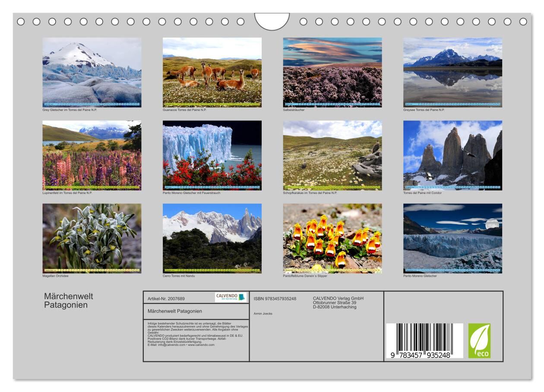Viewport: 544px width, 392px height.
Task: Click the author name Armin Joecks
Action: tap(263, 314)
